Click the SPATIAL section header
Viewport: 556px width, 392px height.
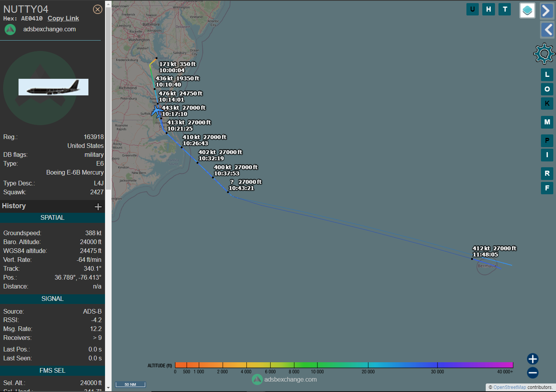53,218
